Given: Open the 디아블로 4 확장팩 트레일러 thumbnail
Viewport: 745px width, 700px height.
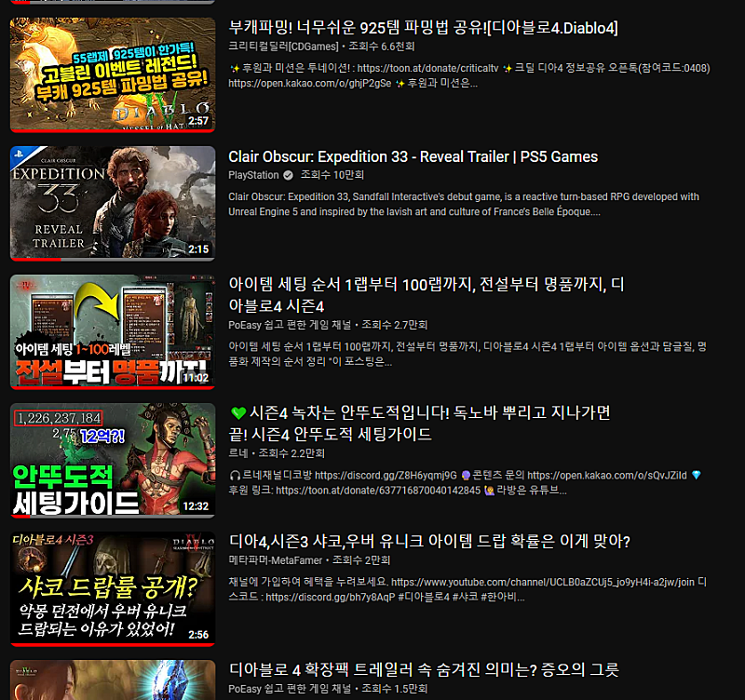Looking at the screenshot, I should click(x=113, y=680).
